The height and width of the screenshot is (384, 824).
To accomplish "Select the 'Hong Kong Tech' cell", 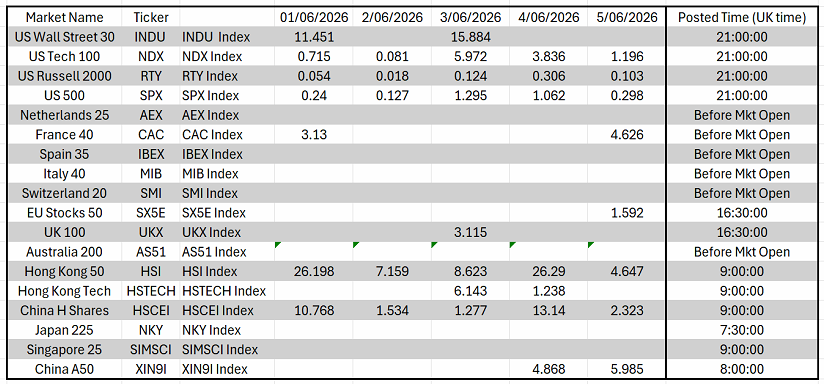I will [x=65, y=291].
